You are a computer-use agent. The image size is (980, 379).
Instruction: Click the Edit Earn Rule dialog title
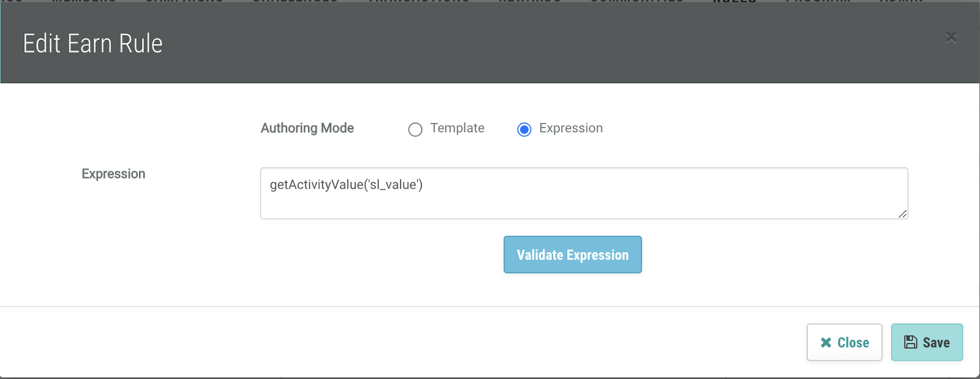click(92, 43)
